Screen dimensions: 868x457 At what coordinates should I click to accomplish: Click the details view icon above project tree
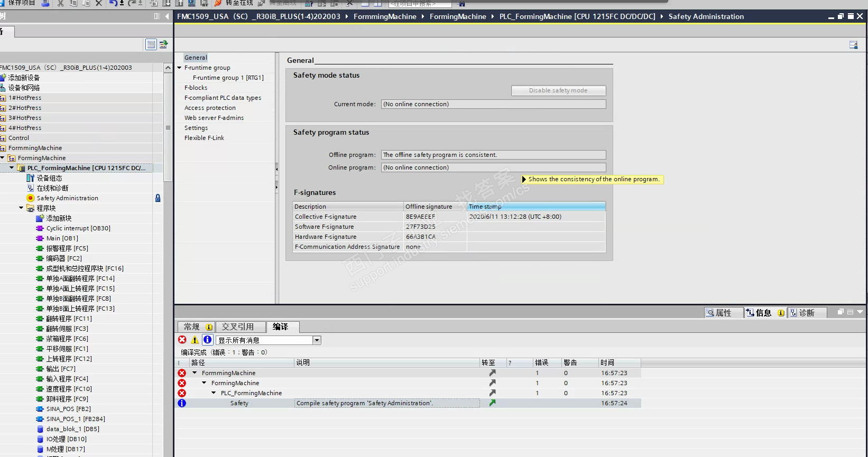pos(151,44)
